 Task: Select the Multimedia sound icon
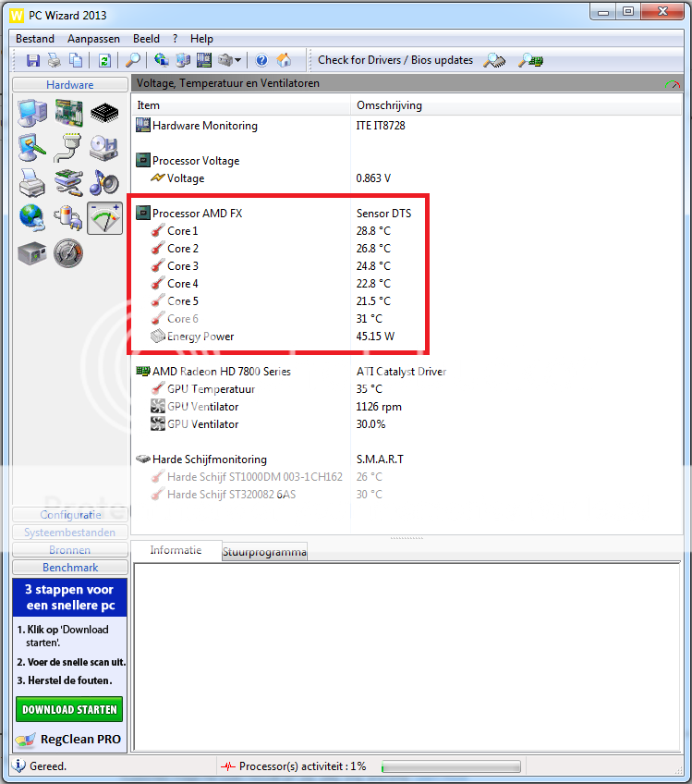click(104, 182)
